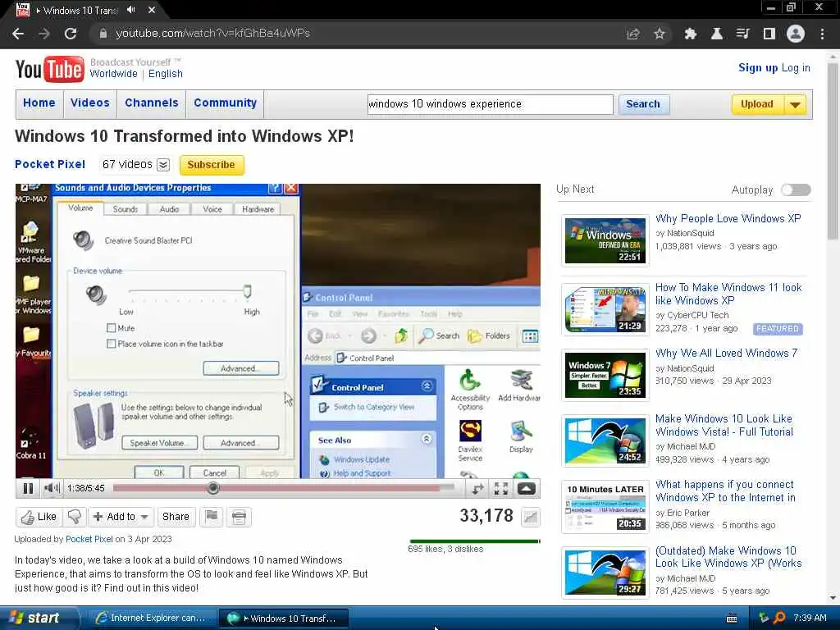Open the extensions puzzle icon
This screenshot has width=840, height=630.
pyautogui.click(x=691, y=34)
